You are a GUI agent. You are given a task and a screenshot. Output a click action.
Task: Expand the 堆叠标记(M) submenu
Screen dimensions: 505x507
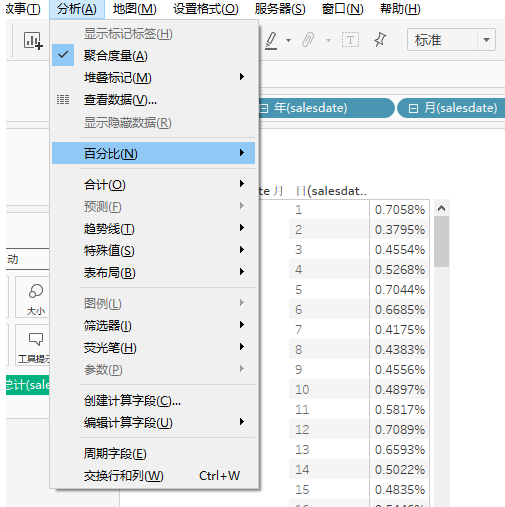(153, 77)
